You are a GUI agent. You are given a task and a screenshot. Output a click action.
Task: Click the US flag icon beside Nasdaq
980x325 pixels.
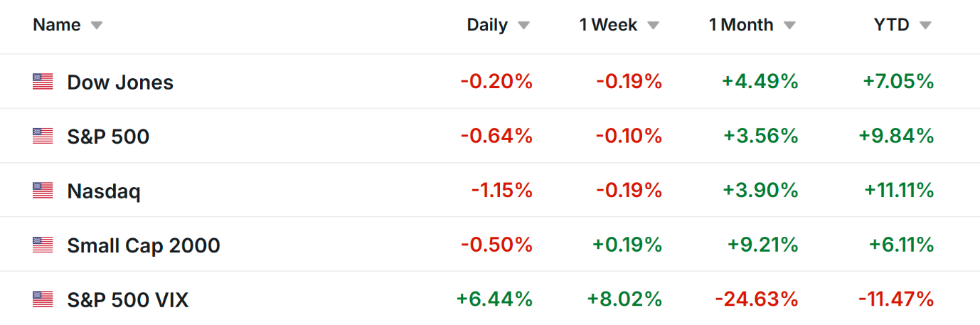(43, 191)
